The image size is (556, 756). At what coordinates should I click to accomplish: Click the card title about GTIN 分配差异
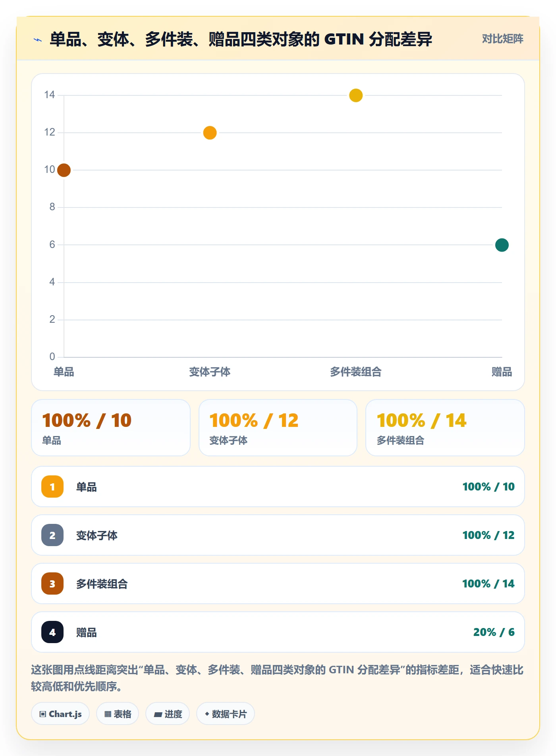[241, 39]
